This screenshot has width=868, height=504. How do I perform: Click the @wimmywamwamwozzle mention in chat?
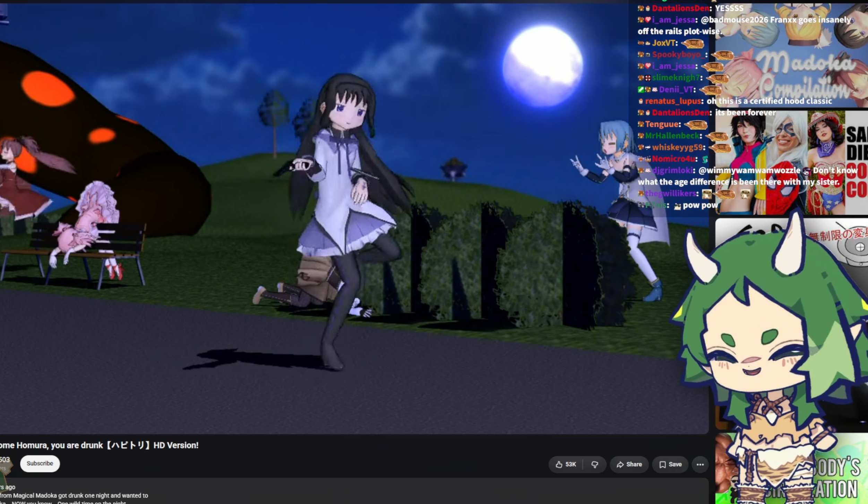[x=749, y=171]
